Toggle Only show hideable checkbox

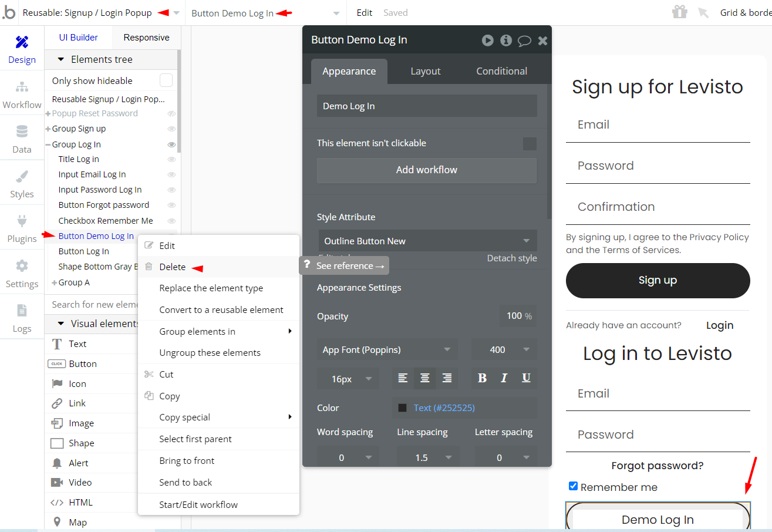pos(166,80)
